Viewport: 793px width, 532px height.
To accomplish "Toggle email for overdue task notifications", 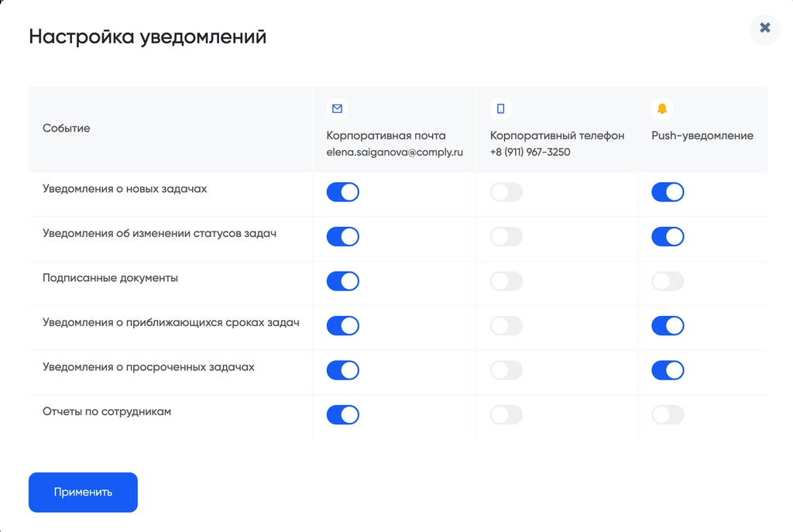I will coord(343,370).
